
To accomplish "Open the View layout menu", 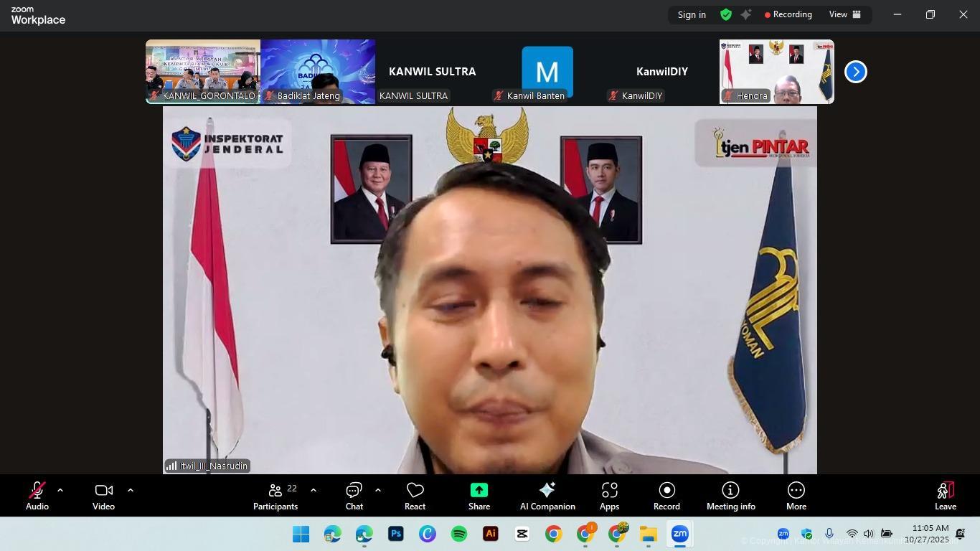I will coord(844,14).
